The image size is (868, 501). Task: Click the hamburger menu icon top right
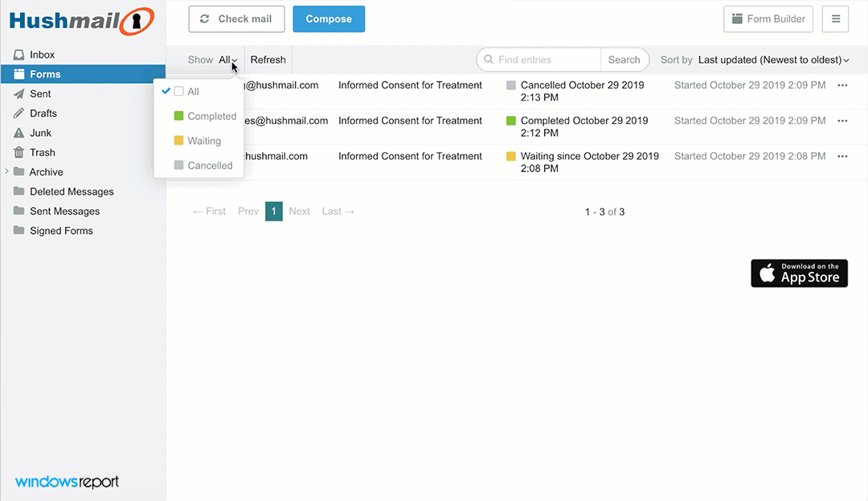pyautogui.click(x=835, y=18)
